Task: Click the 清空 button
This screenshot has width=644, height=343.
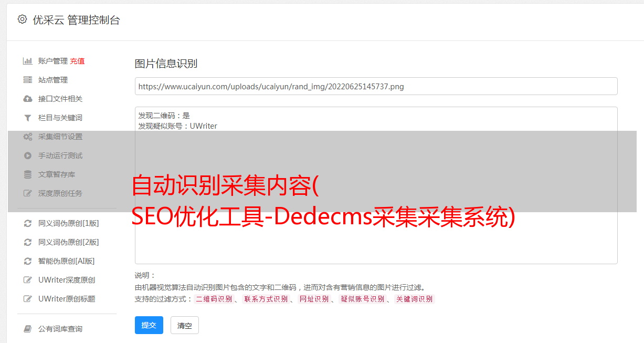Action: 185,325
